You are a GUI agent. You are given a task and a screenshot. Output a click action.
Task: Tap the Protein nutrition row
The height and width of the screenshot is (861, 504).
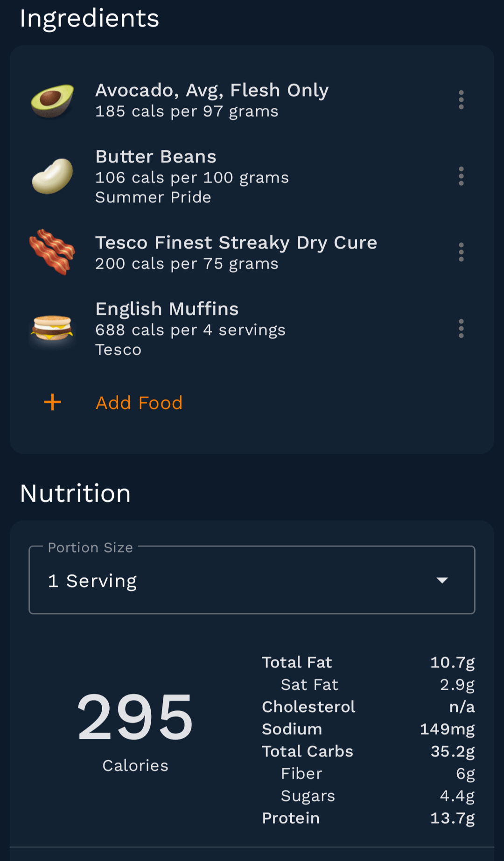pos(368,818)
